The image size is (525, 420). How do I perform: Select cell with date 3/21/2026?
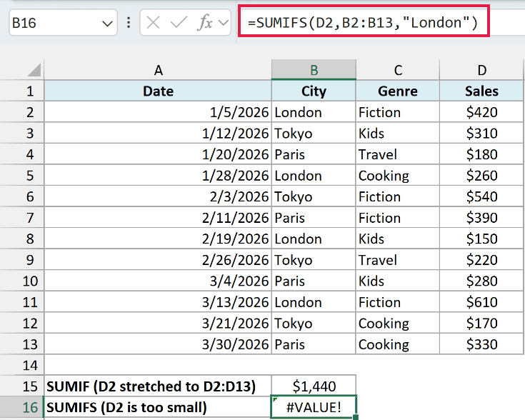(x=158, y=323)
